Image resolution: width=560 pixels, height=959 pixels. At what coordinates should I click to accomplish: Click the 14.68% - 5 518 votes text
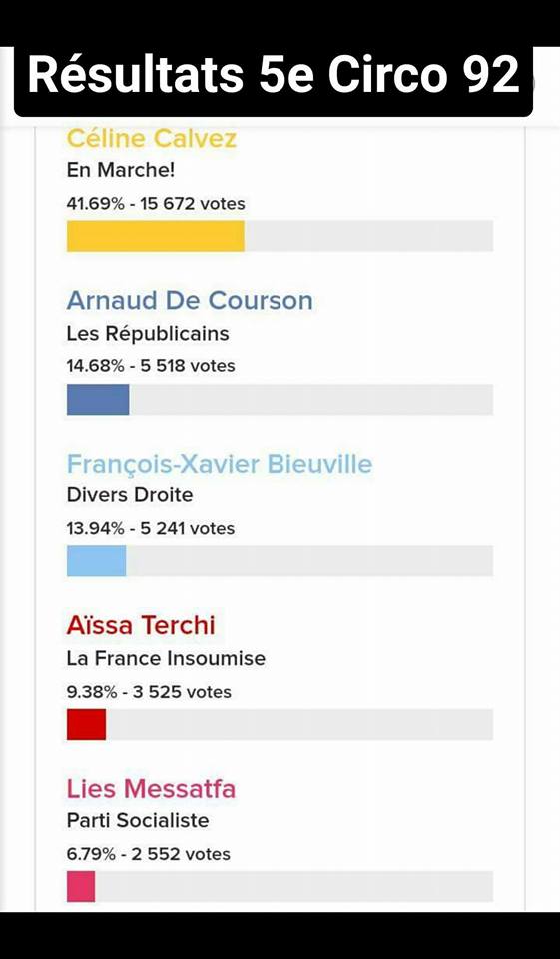tap(151, 366)
